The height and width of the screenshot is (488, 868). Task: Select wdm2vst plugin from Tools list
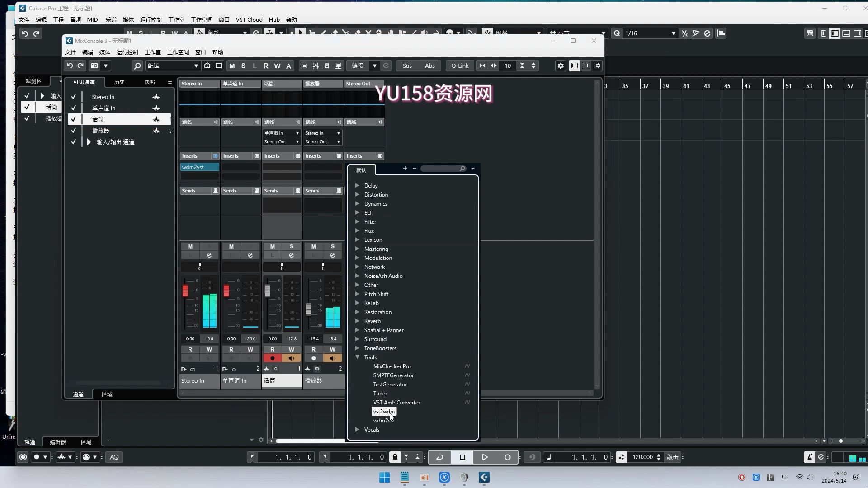pyautogui.click(x=385, y=421)
